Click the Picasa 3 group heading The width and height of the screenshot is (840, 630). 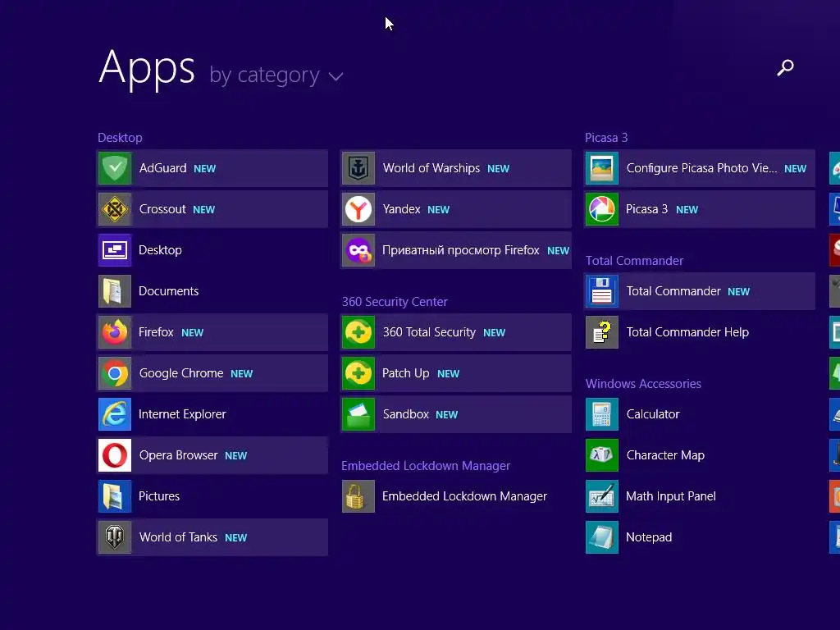click(x=606, y=138)
